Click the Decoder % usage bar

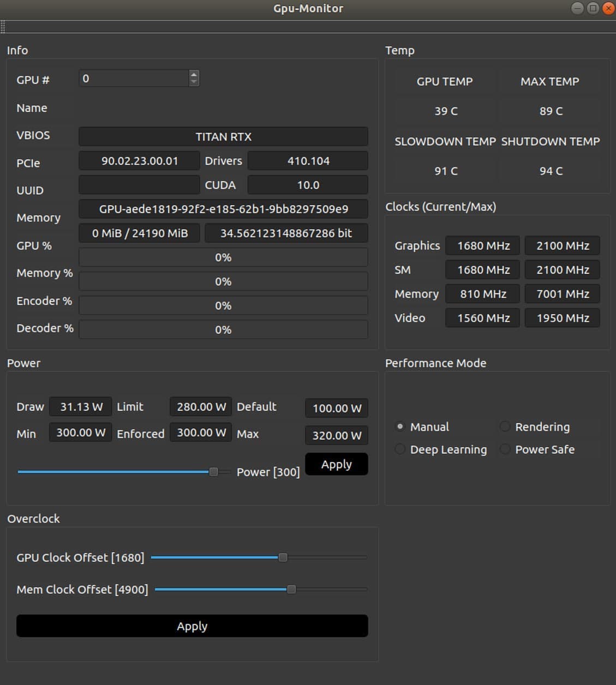pyautogui.click(x=223, y=329)
